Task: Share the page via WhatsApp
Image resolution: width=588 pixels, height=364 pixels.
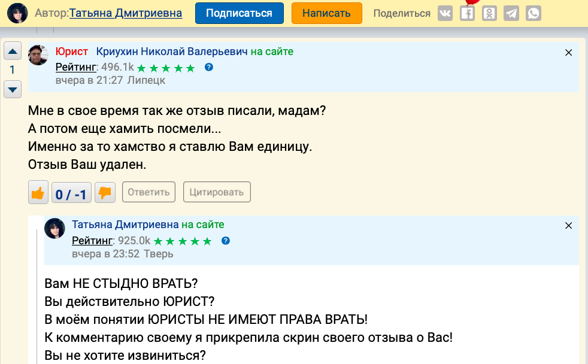Action: point(533,13)
